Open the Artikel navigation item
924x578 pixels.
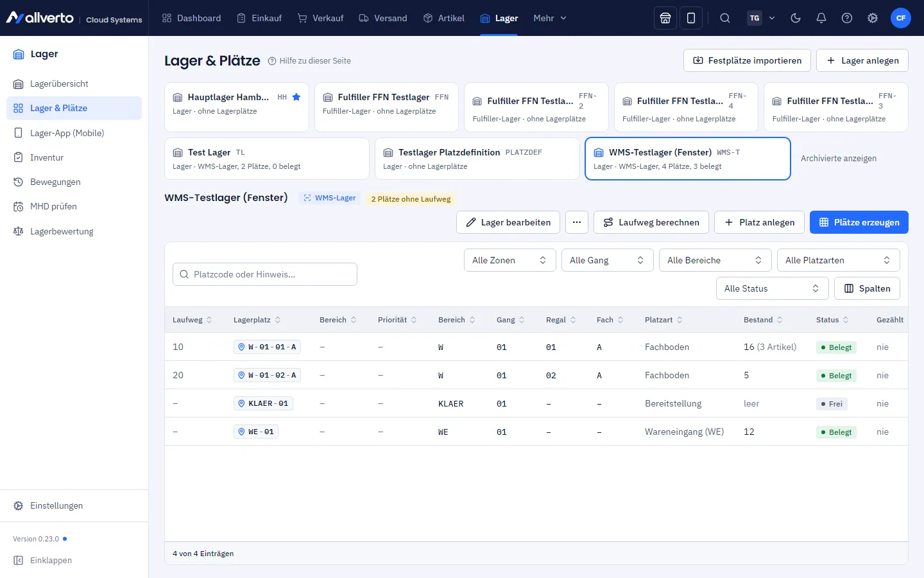click(x=444, y=18)
